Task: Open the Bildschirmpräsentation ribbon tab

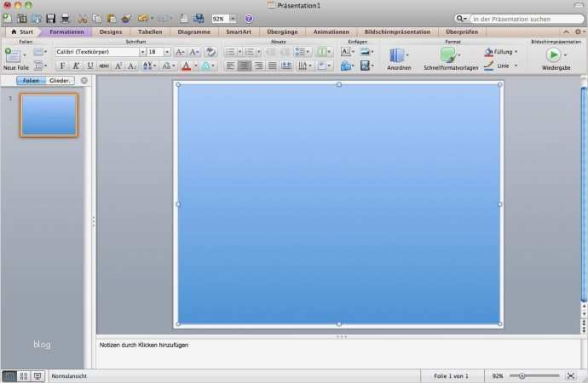Action: pos(397,31)
